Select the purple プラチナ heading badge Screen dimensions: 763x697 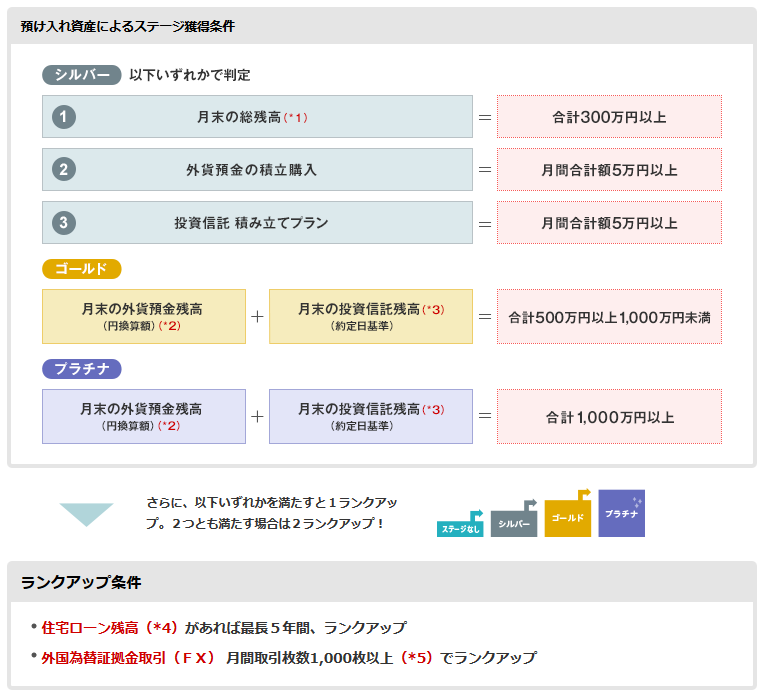(81, 368)
